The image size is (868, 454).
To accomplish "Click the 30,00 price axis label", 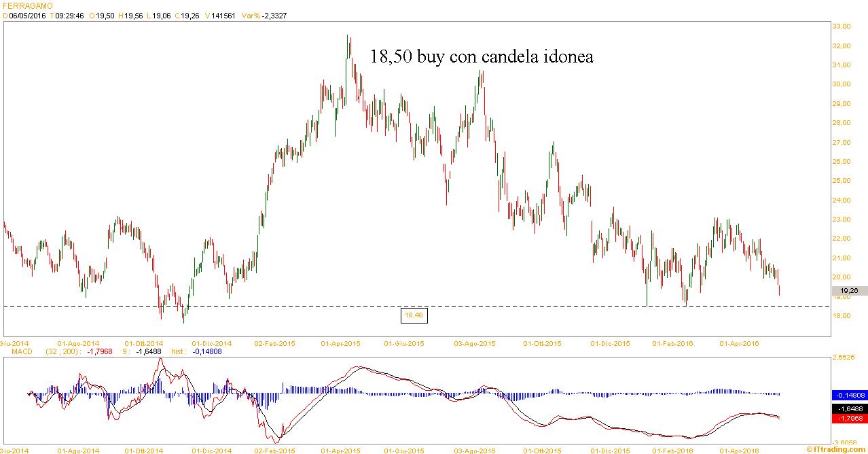I will click(842, 84).
